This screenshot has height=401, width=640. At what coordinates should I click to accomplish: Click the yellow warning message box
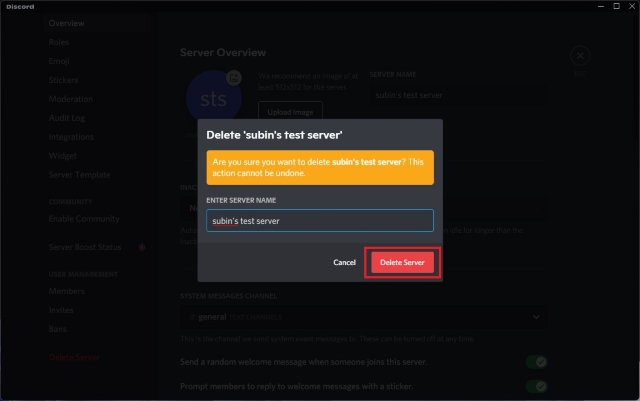(x=320, y=167)
